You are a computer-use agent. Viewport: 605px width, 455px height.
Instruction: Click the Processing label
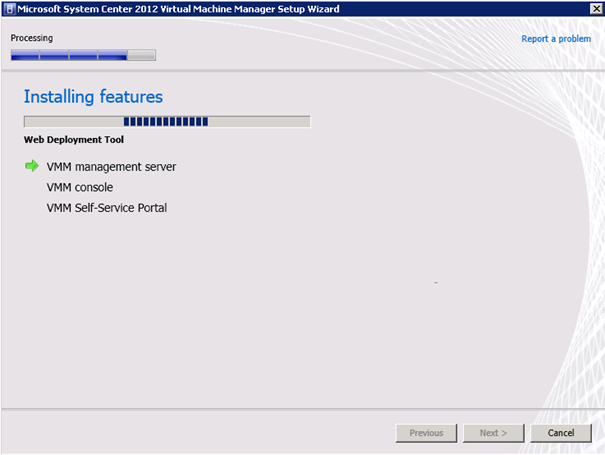click(x=32, y=38)
